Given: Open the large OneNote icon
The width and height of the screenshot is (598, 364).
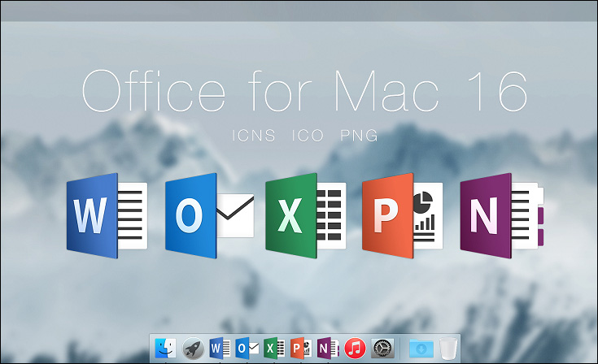Looking at the screenshot, I should (x=502, y=216).
